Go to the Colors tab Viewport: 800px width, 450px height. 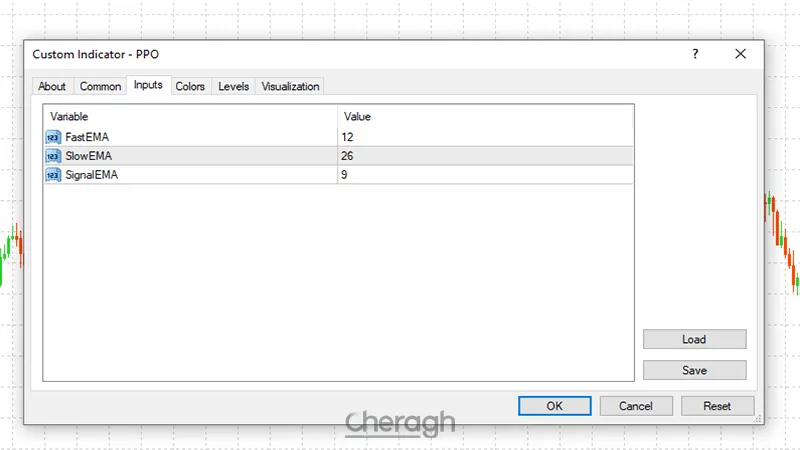point(190,87)
